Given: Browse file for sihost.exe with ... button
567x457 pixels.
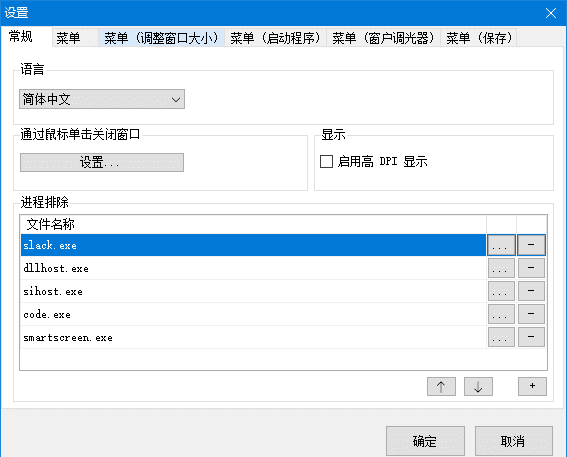Looking at the screenshot, I should 501,291.
